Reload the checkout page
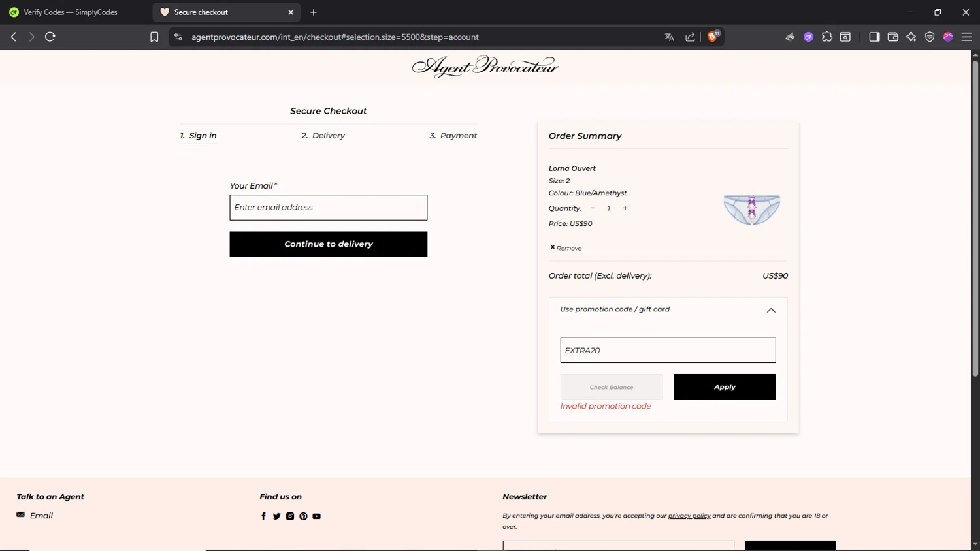Viewport: 980px width, 551px height. click(x=50, y=37)
